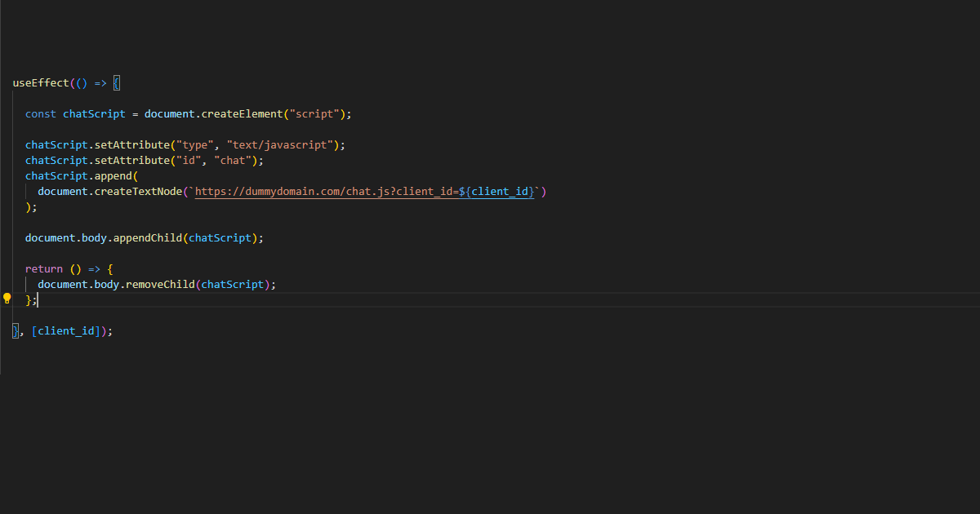Click the return keyword of cleanup function
Screen dimensions: 980x514
[43, 268]
